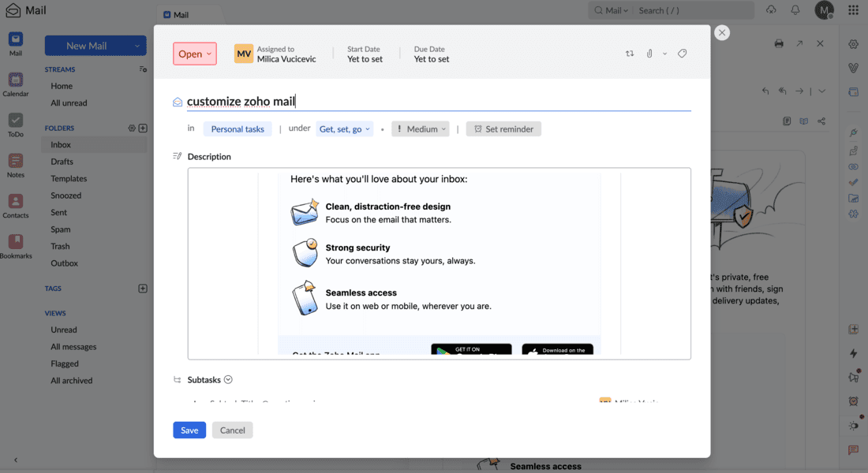Screen dimensions: 868x473
Task: Click the recurrence icon in task header
Action: pyautogui.click(x=630, y=53)
